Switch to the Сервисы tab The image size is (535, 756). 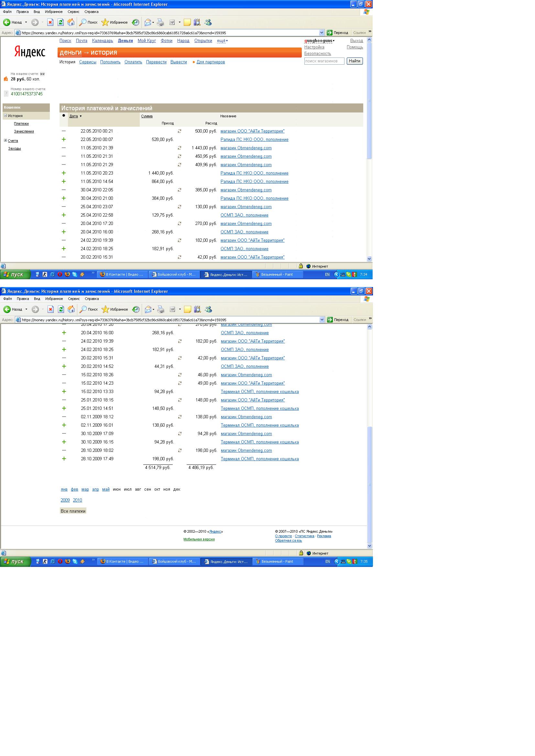(x=88, y=62)
